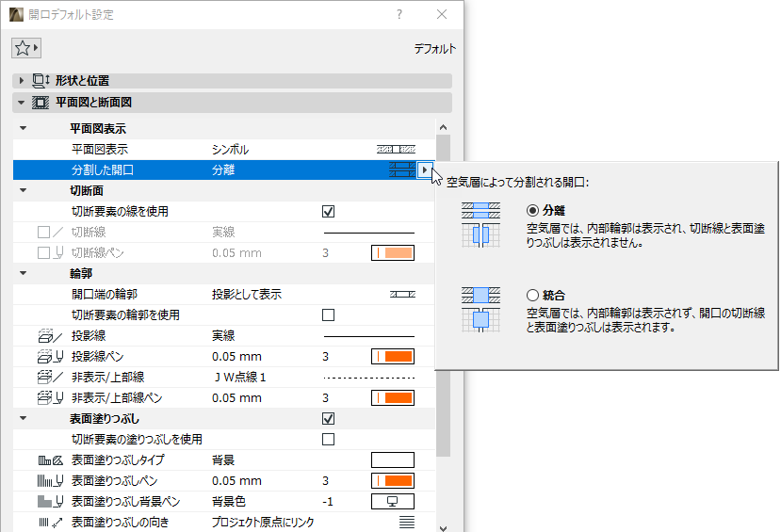Click the JW点線1 value
Image resolution: width=781 pixels, height=532 pixels.
pyautogui.click(x=240, y=378)
